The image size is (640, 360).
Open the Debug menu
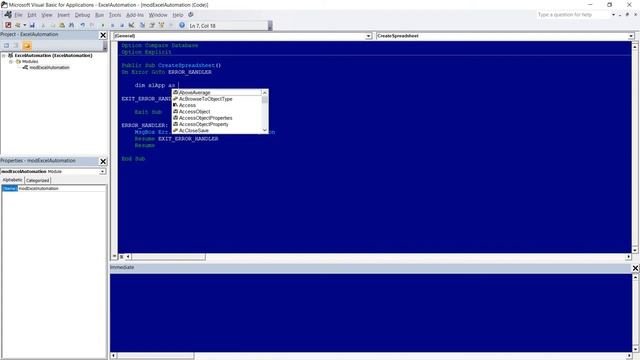82,15
